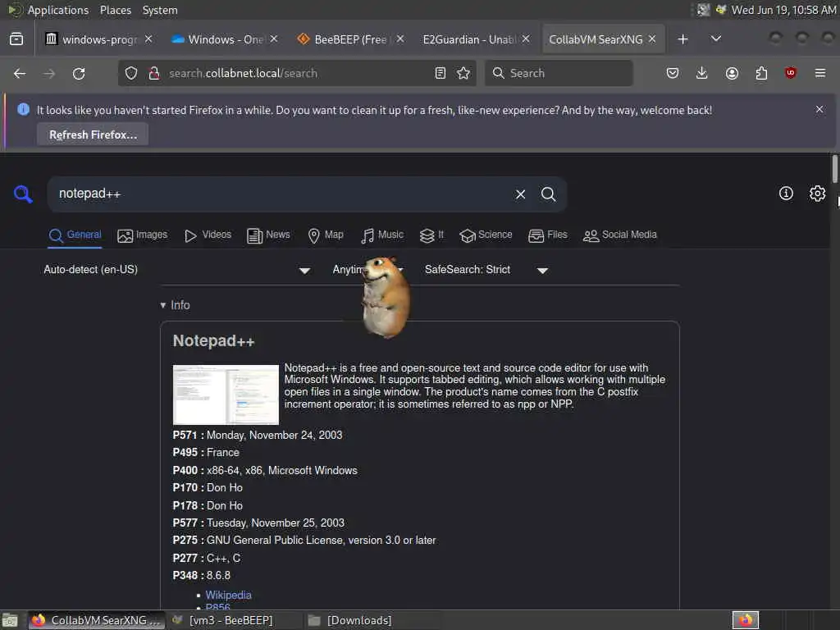This screenshot has width=840, height=630.
Task: Select the Images search category
Action: click(x=143, y=235)
